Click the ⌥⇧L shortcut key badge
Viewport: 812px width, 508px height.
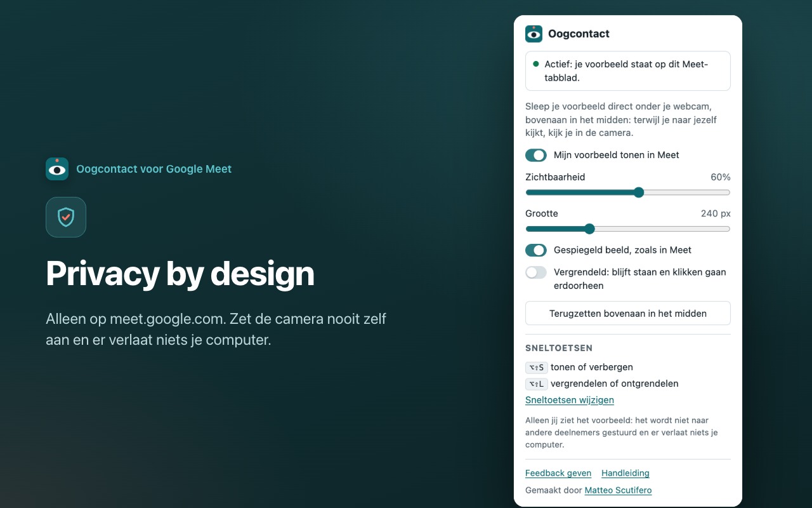point(537,384)
